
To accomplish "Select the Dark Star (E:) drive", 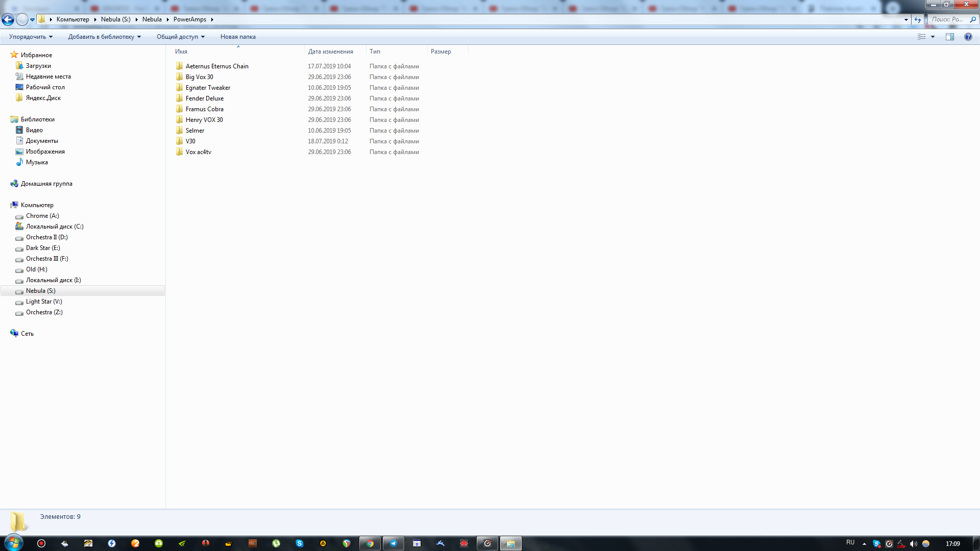I will 43,248.
